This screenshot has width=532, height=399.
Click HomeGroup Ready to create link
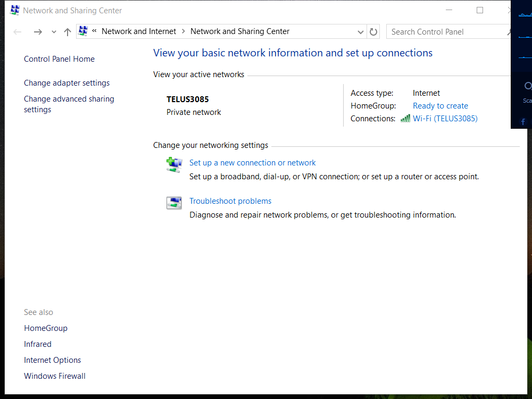coord(440,106)
